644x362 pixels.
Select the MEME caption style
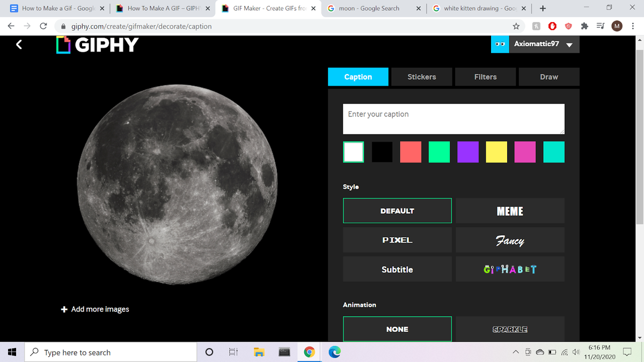(510, 211)
